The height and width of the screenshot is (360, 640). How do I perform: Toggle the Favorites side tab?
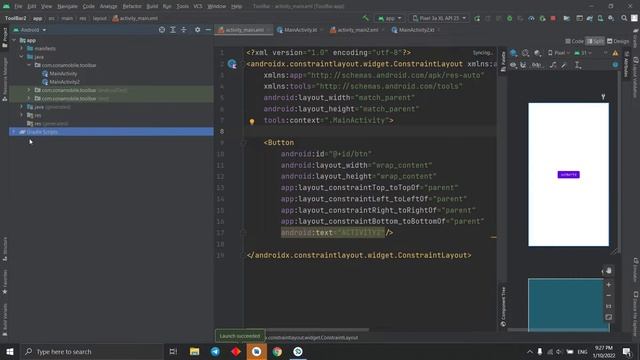click(x=5, y=282)
